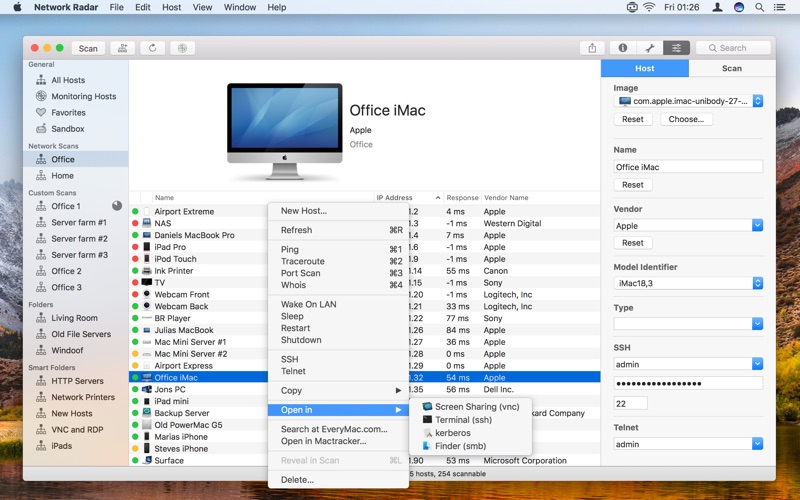This screenshot has height=500, width=800.
Task: Click the Scan toolbar button
Action: coord(88,48)
